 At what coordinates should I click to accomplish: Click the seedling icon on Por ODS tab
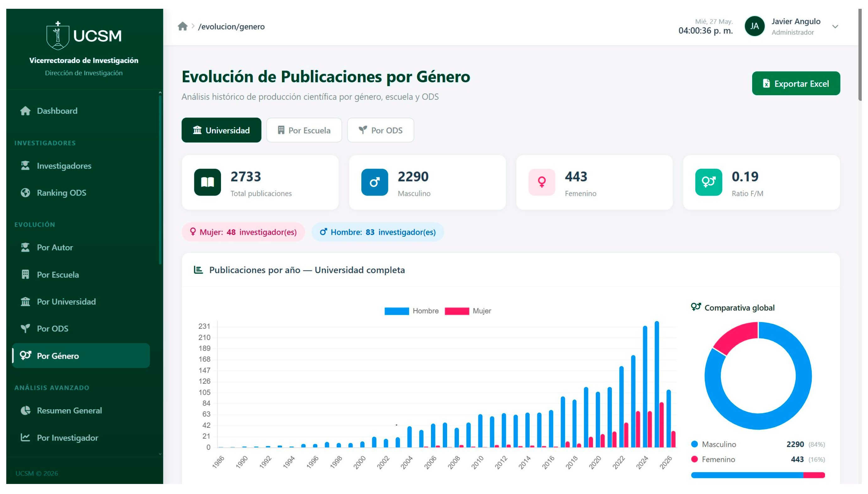coord(363,130)
